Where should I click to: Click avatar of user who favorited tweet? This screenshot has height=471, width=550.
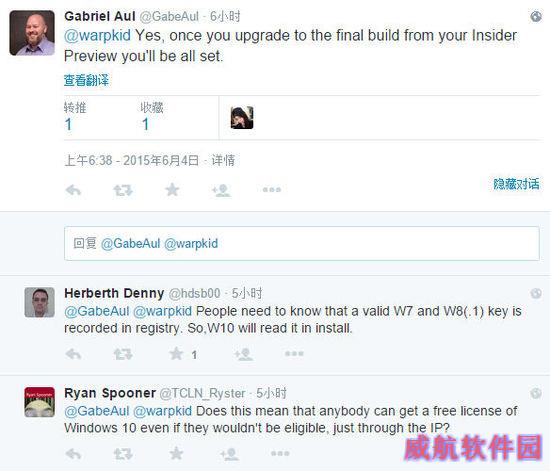coord(242,117)
